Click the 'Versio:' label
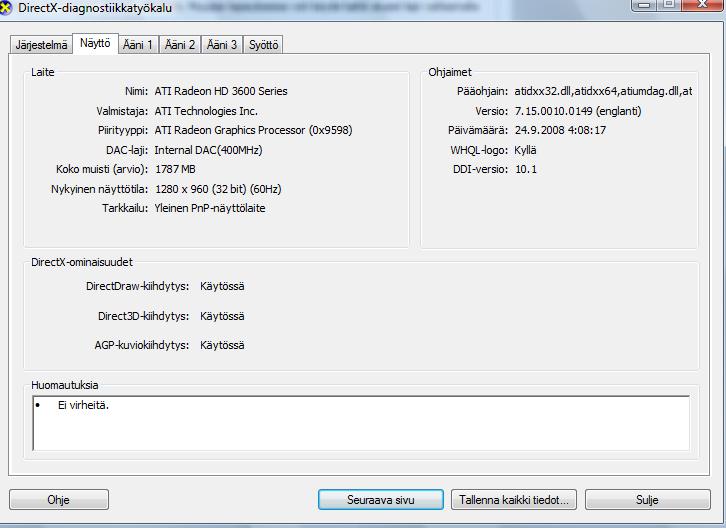The width and height of the screenshot is (726, 531). [491, 112]
